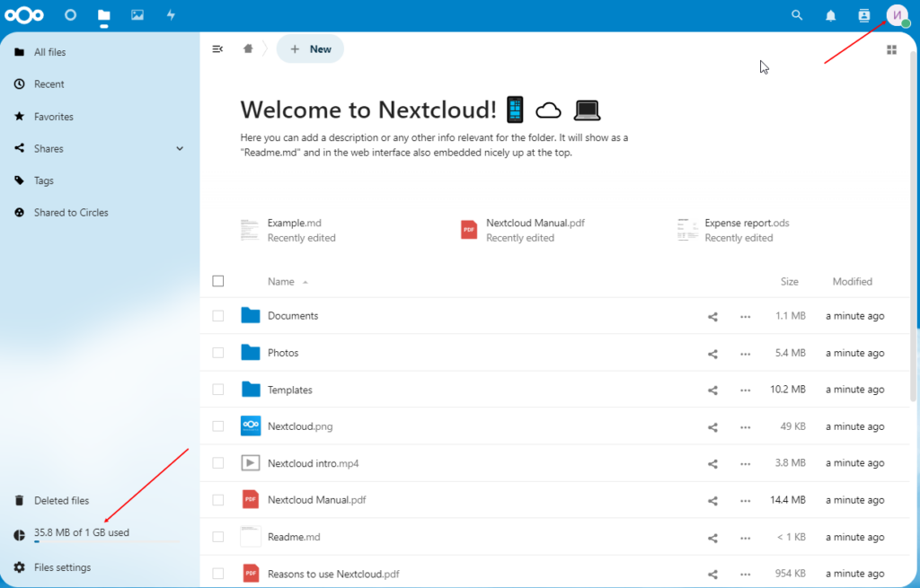The width and height of the screenshot is (920, 588).
Task: Click the storage quota progress bar
Action: click(x=106, y=541)
